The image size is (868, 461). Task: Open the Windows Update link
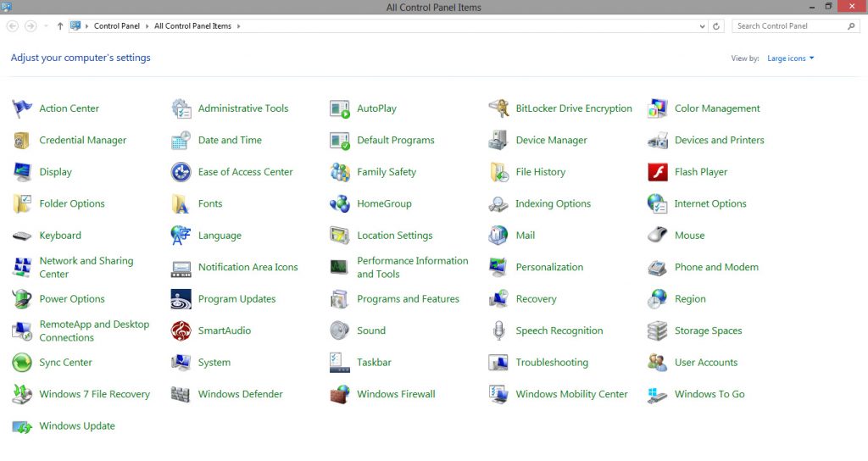coord(77,426)
